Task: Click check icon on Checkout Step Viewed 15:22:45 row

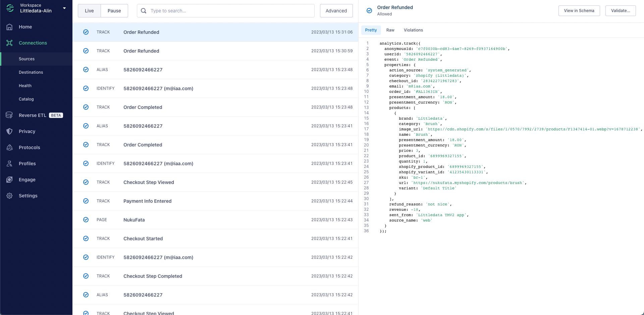Action: coord(86,182)
